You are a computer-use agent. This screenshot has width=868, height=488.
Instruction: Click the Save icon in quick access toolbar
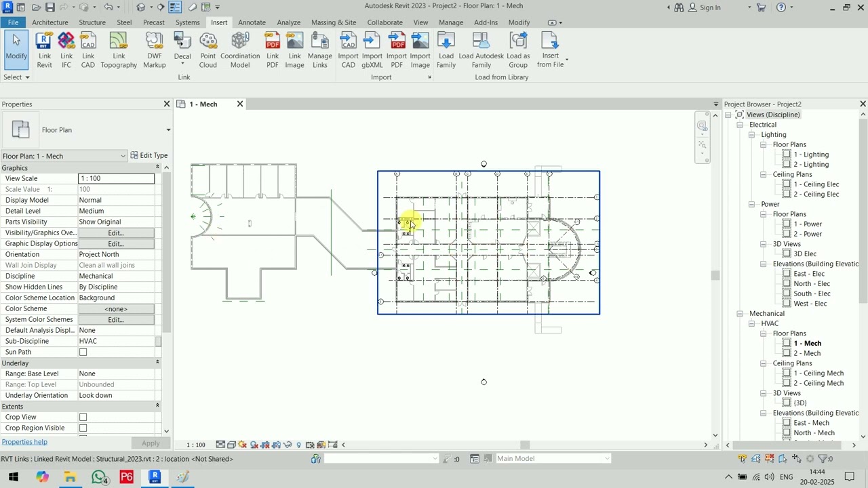coord(51,7)
